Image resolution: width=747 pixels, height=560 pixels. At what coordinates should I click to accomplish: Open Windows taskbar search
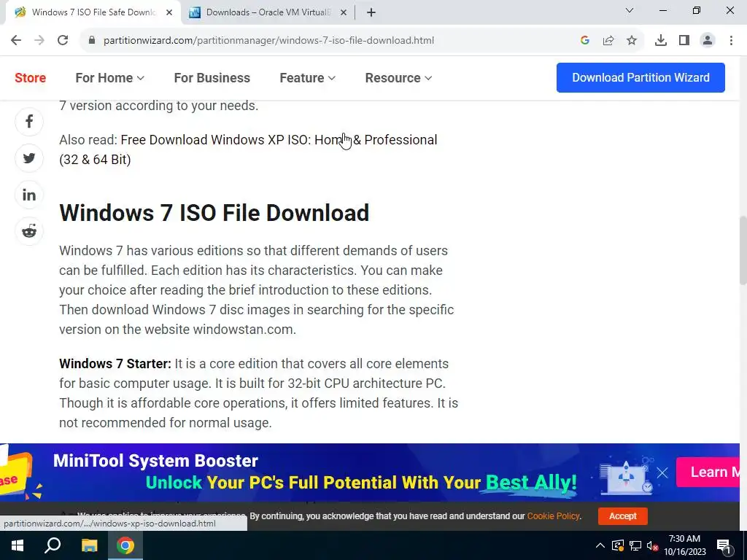pos(53,545)
